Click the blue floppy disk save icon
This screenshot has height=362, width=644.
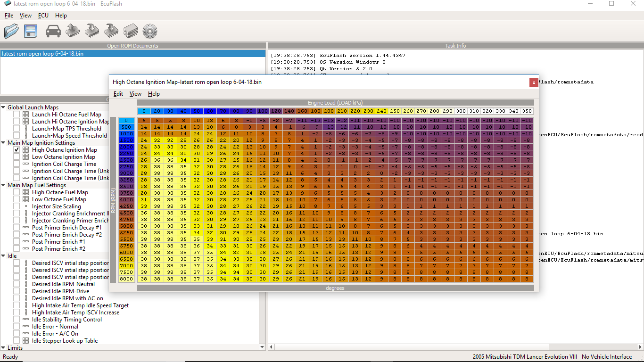point(31,31)
